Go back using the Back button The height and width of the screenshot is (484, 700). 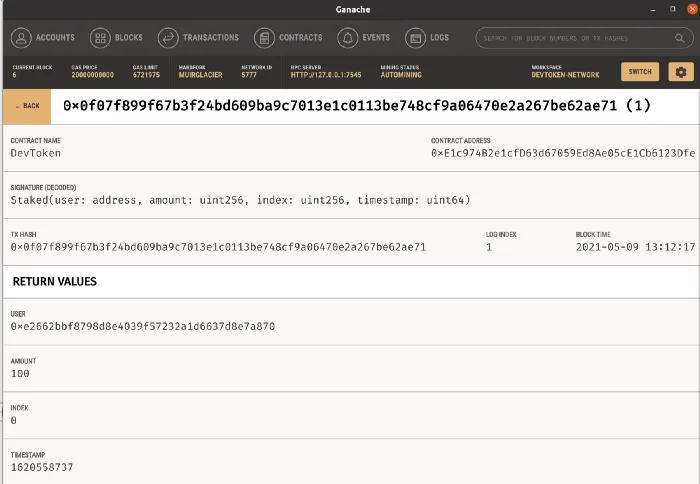(x=28, y=106)
